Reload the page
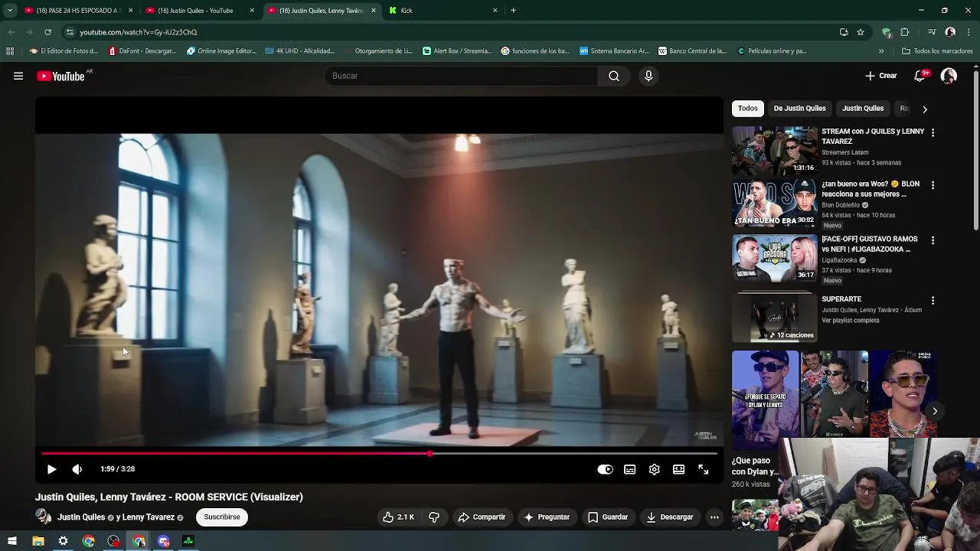This screenshot has height=551, width=980. point(47,32)
